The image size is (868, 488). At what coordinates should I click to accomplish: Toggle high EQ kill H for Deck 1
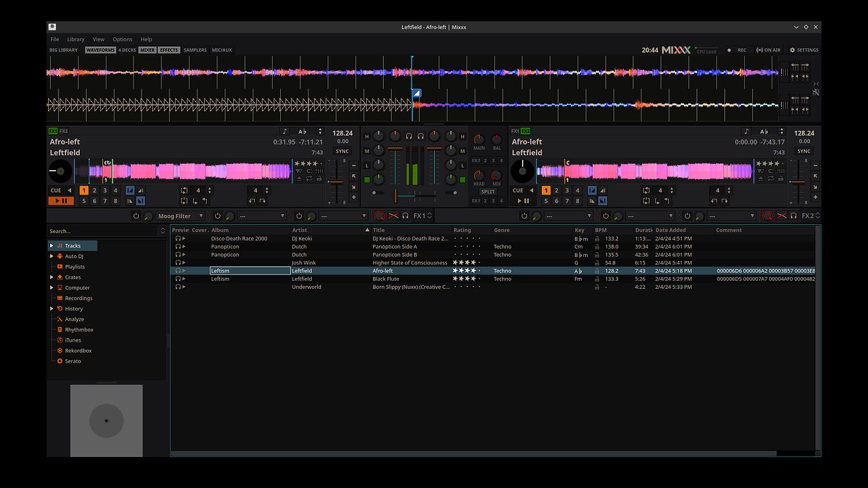367,136
